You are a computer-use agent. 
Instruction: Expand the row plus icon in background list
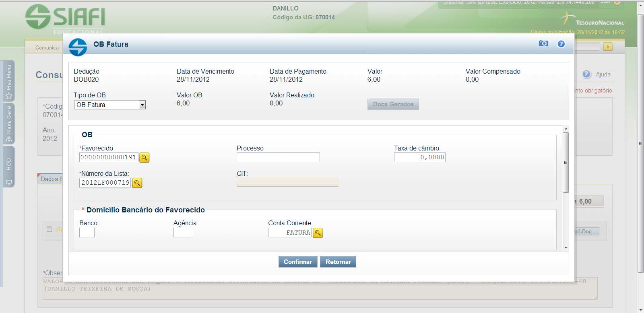pyautogui.click(x=59, y=230)
